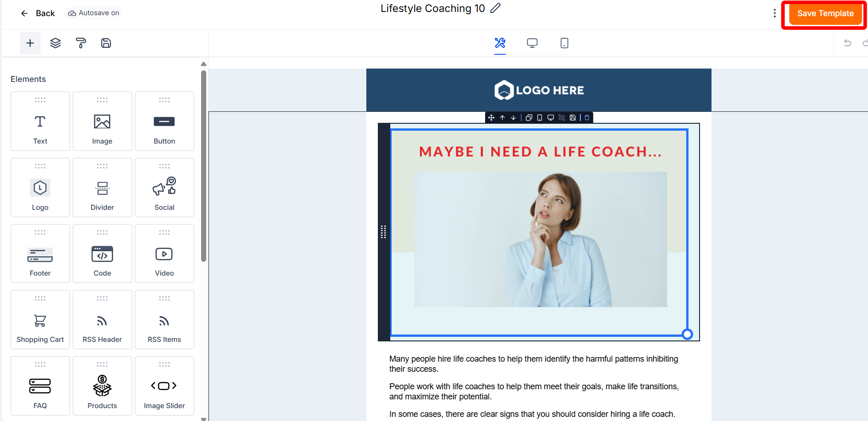Click the pencil icon to rename template
The width and height of the screenshot is (868, 421).
495,8
